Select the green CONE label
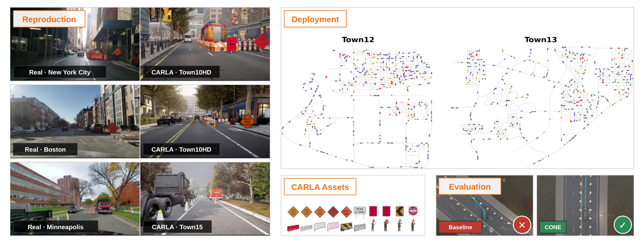Image resolution: width=644 pixels, height=248 pixels. [x=553, y=227]
